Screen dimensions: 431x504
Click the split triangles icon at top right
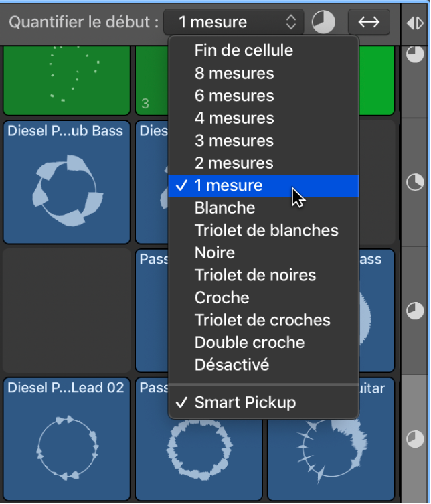coord(414,23)
